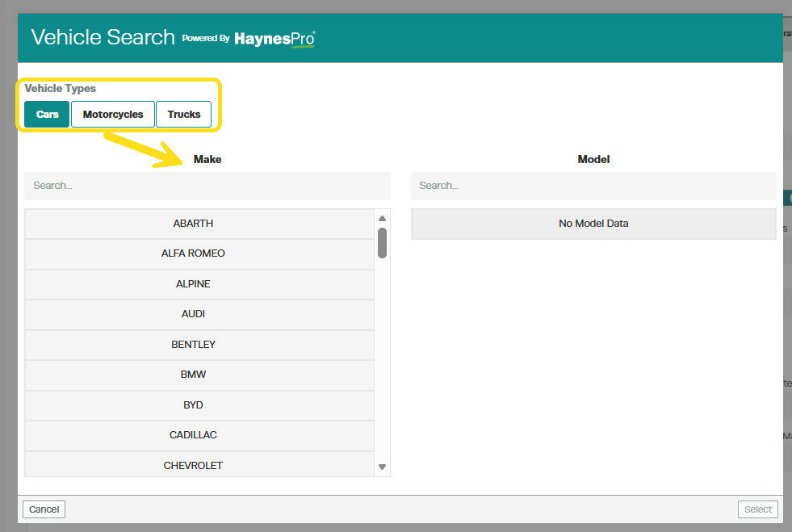This screenshot has height=532, width=792.
Task: Choose CADILLAC from the make list
Action: [x=199, y=435]
